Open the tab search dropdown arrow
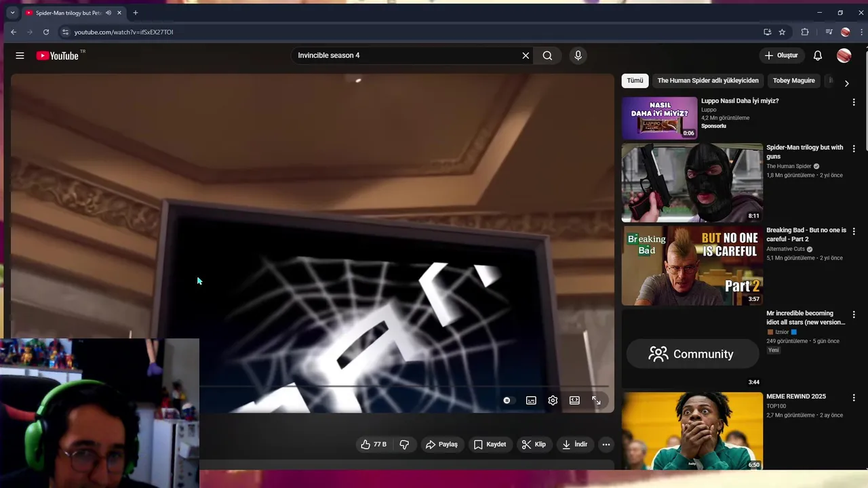This screenshot has width=868, height=488. [x=12, y=13]
